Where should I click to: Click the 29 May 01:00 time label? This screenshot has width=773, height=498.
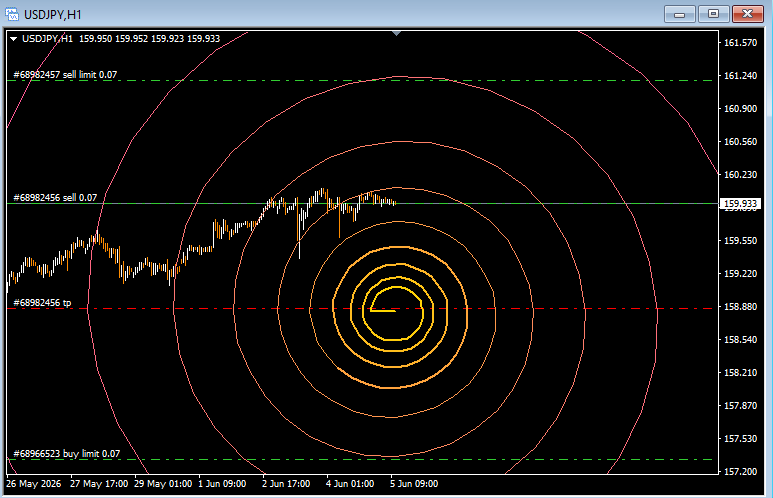[x=163, y=484]
